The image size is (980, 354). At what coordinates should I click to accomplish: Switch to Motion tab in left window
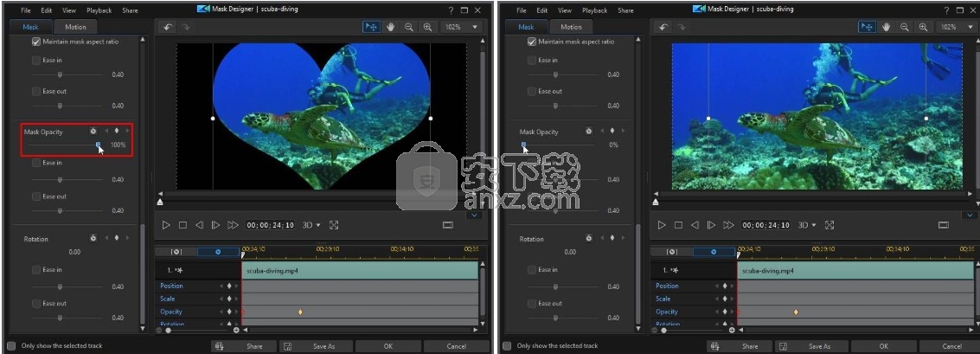coord(75,27)
